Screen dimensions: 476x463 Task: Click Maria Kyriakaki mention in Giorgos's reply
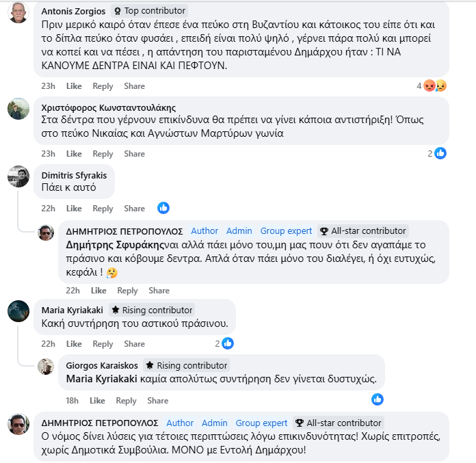96,379
